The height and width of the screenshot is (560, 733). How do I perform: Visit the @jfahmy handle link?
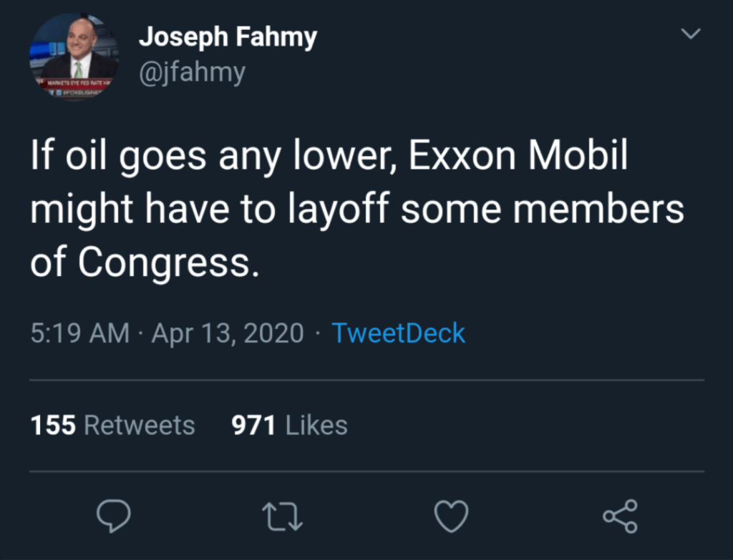click(192, 72)
